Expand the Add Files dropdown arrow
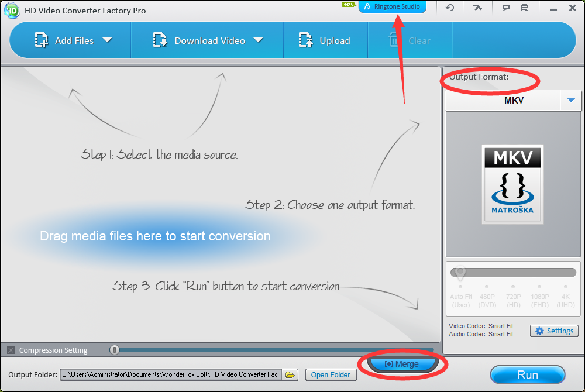The image size is (585, 392). pos(108,40)
